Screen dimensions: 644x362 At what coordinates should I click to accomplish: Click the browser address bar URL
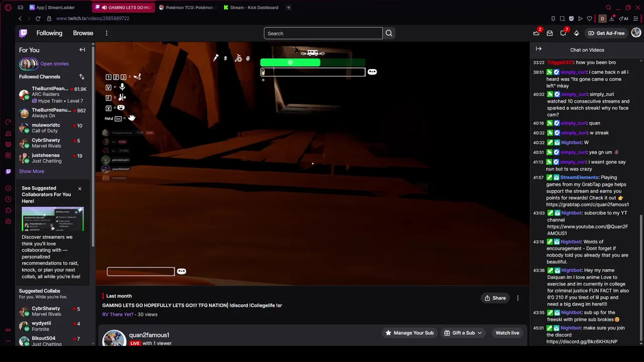93,19
